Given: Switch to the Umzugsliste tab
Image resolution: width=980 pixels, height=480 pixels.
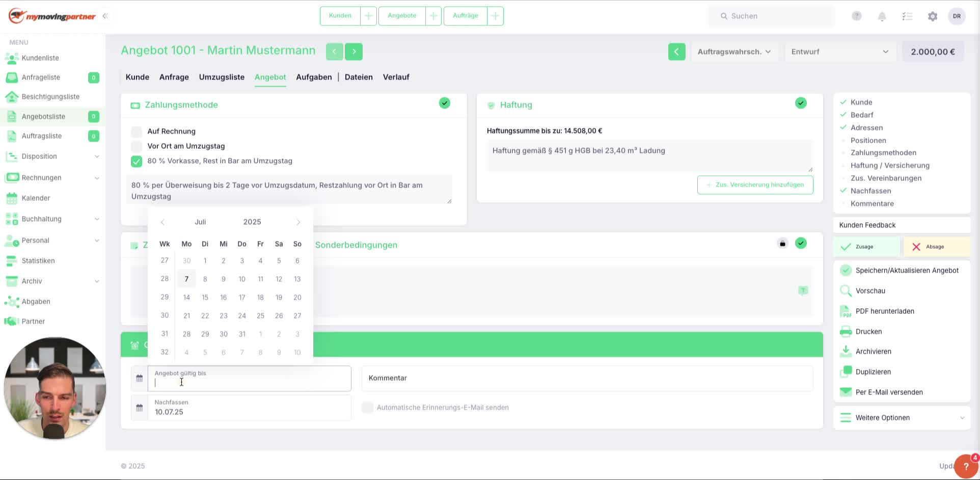Looking at the screenshot, I should [x=222, y=77].
